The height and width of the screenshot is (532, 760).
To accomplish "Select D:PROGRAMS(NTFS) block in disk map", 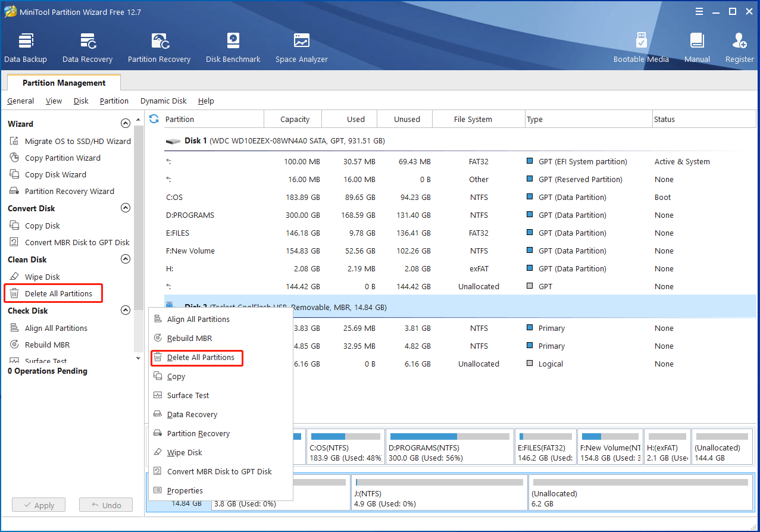I will [449, 447].
